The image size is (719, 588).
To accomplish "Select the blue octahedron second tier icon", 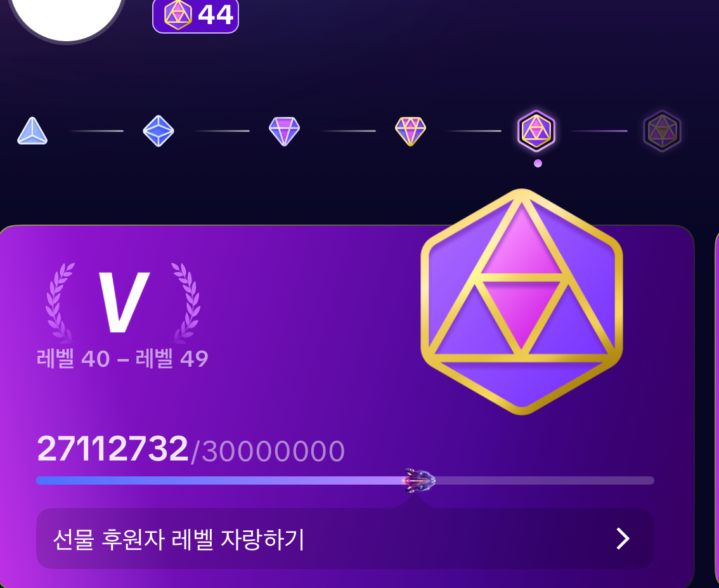I will (x=159, y=131).
